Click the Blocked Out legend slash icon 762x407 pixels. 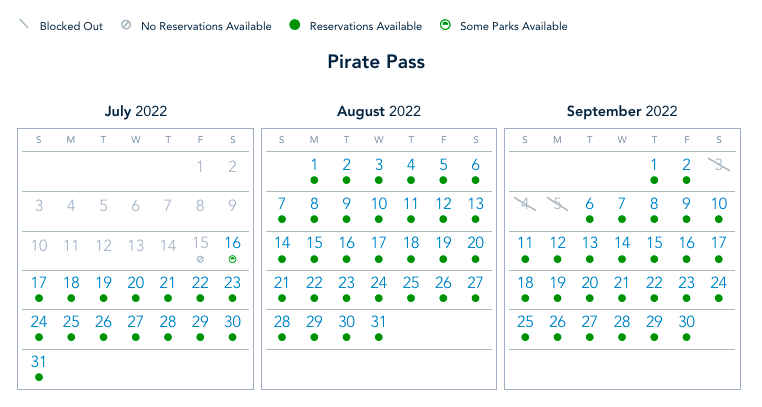[x=24, y=25]
